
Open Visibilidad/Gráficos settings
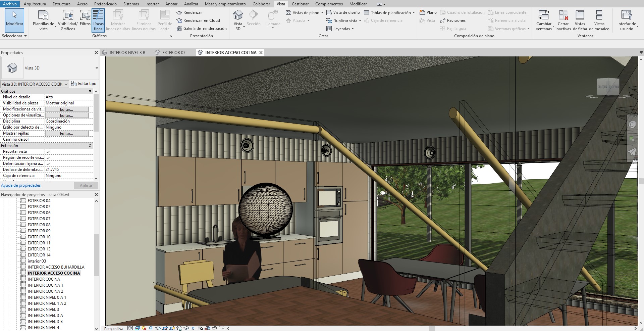[68, 19]
